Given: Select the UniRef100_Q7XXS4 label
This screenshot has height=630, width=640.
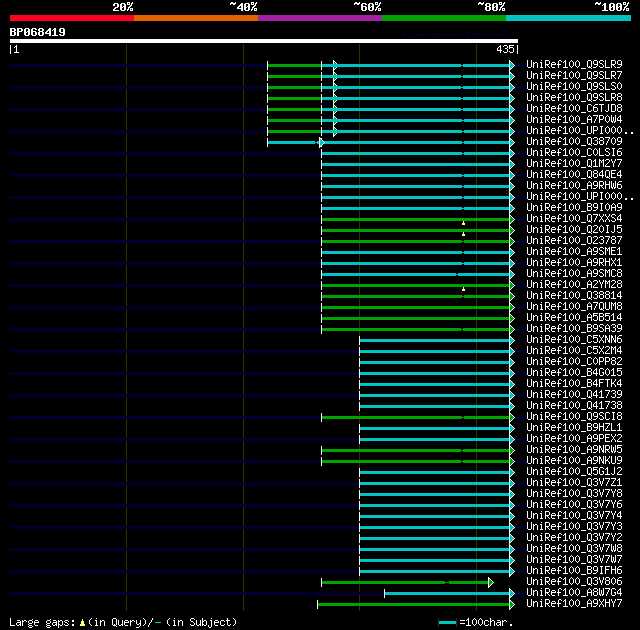Looking at the screenshot, I should (x=574, y=219).
